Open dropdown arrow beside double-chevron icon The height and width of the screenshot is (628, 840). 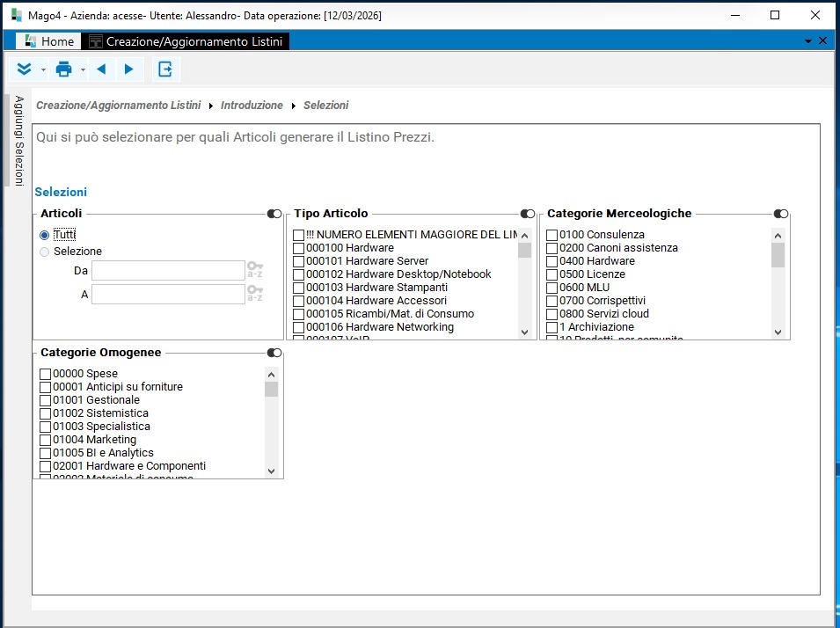pyautogui.click(x=43, y=69)
